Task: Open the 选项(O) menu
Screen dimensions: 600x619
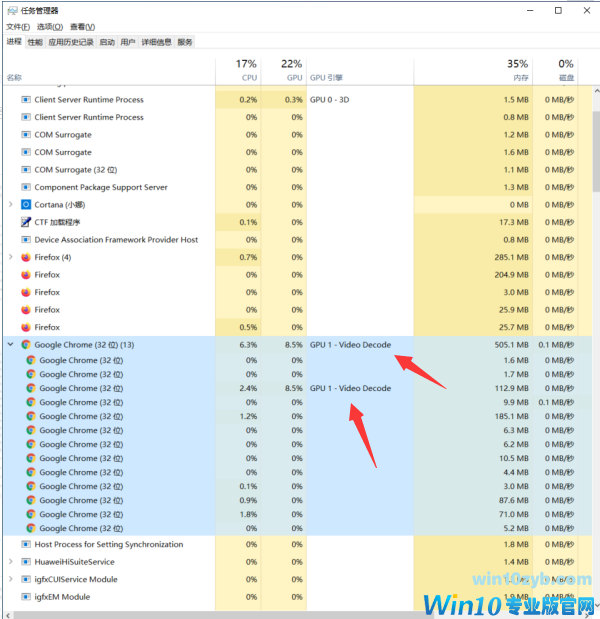Action: point(50,27)
